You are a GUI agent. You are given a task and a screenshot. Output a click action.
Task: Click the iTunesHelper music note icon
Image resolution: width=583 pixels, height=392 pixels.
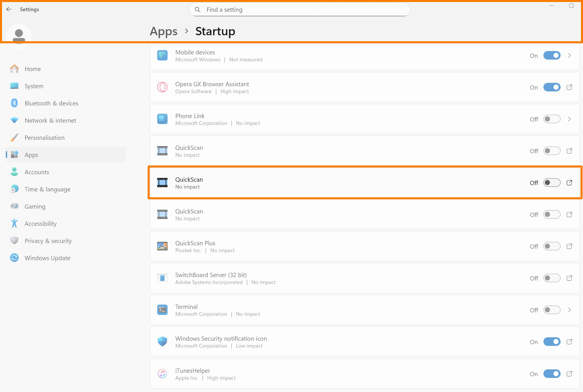coord(162,374)
